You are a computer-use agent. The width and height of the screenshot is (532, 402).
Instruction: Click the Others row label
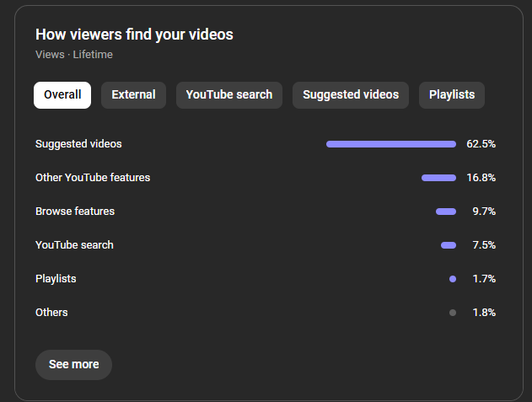51,313
